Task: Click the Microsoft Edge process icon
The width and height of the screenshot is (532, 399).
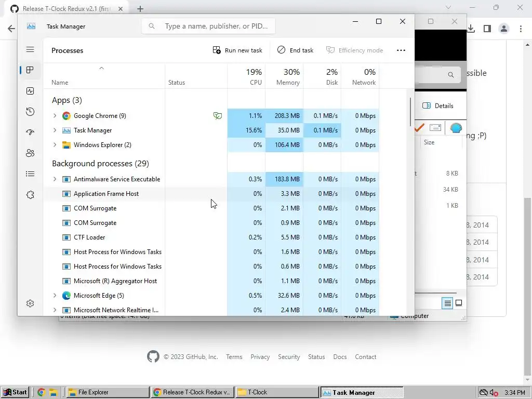Action: point(66,296)
